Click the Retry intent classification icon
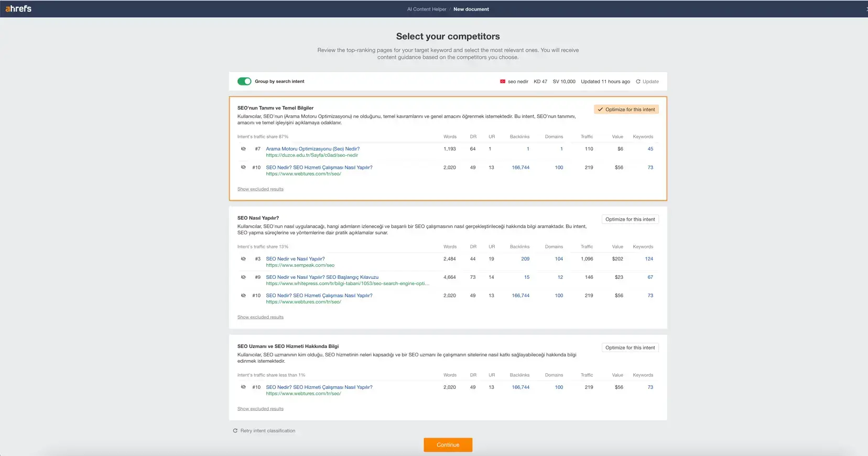Image resolution: width=868 pixels, height=456 pixels. (x=235, y=431)
